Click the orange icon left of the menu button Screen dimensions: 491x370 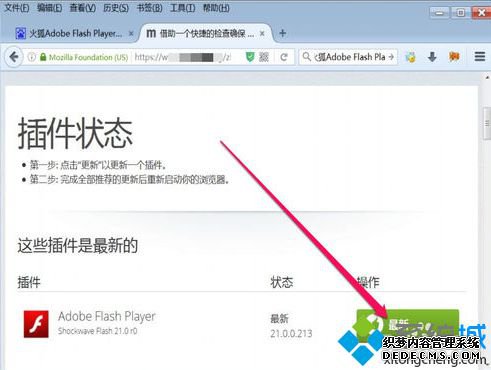click(x=454, y=57)
